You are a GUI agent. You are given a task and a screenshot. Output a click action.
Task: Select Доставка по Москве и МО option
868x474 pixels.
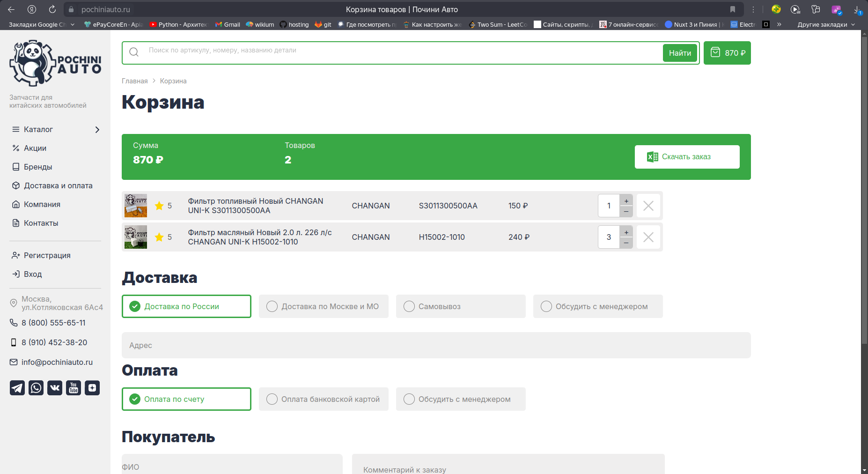tap(324, 306)
